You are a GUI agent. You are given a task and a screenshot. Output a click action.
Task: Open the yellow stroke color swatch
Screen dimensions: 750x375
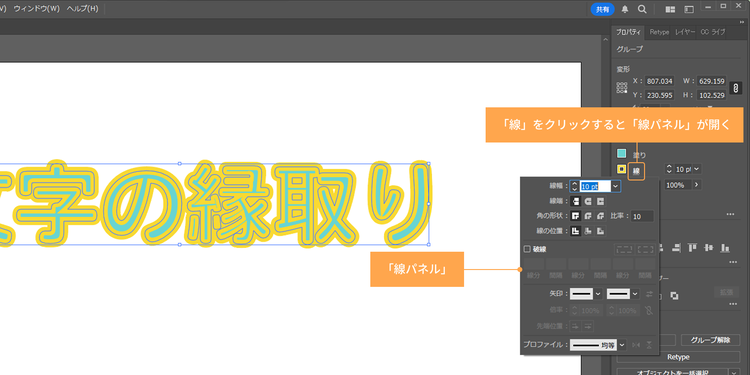pyautogui.click(x=621, y=169)
